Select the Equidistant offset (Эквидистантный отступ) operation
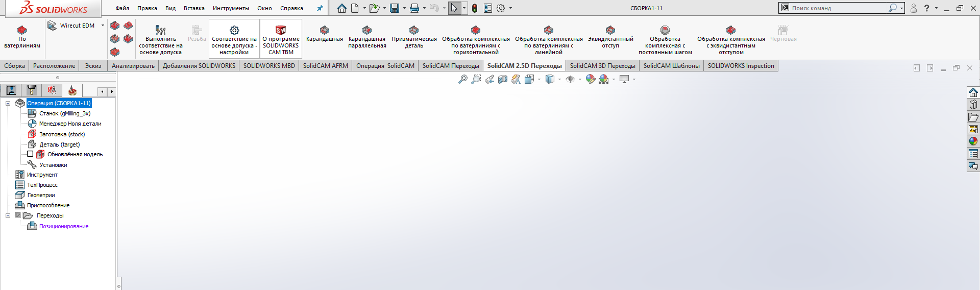This screenshot has height=290, width=980. pyautogui.click(x=610, y=37)
